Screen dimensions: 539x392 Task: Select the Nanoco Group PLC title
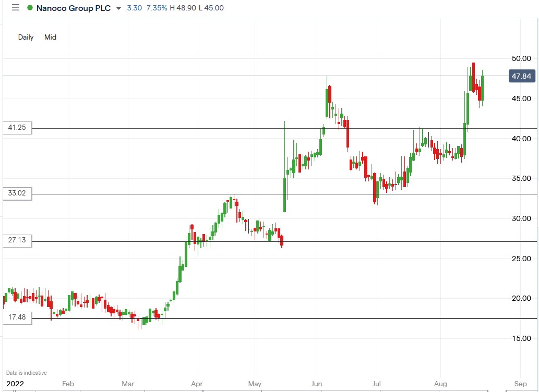[73, 8]
